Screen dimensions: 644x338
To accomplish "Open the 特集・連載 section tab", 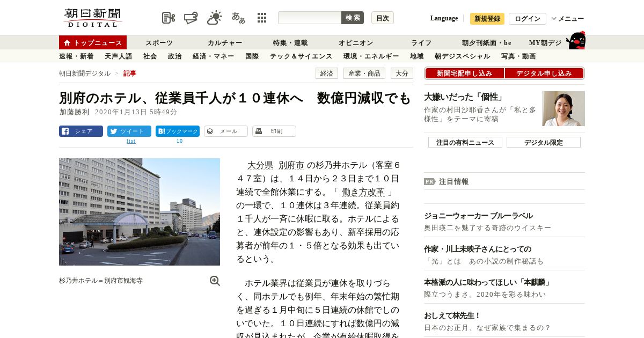I will coord(290,42).
